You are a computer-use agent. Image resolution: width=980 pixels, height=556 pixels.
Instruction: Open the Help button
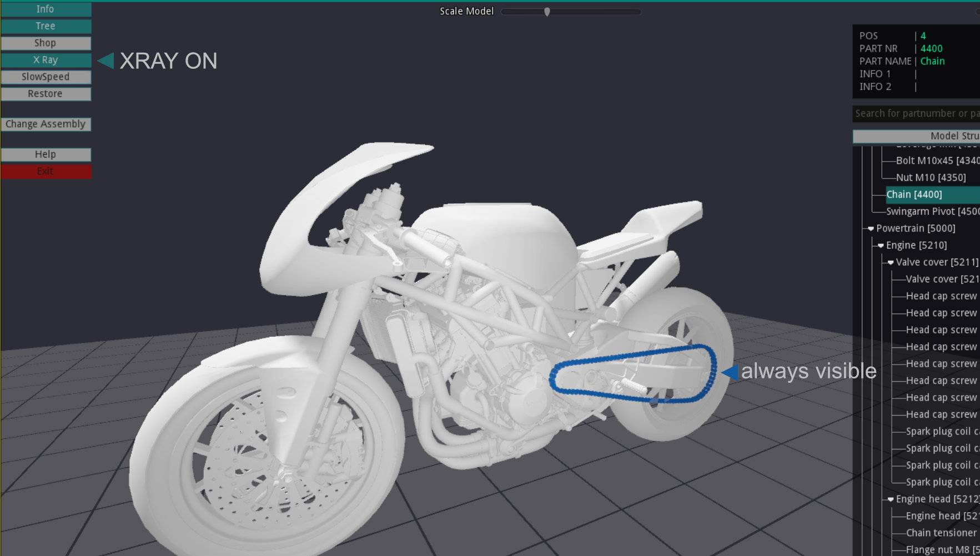click(46, 154)
